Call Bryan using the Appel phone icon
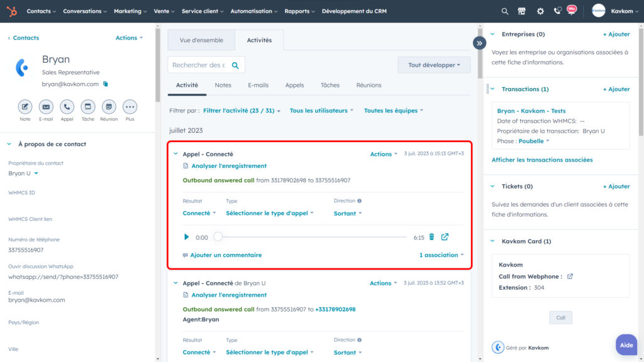Screen dimensions: 644x362 point(67,107)
